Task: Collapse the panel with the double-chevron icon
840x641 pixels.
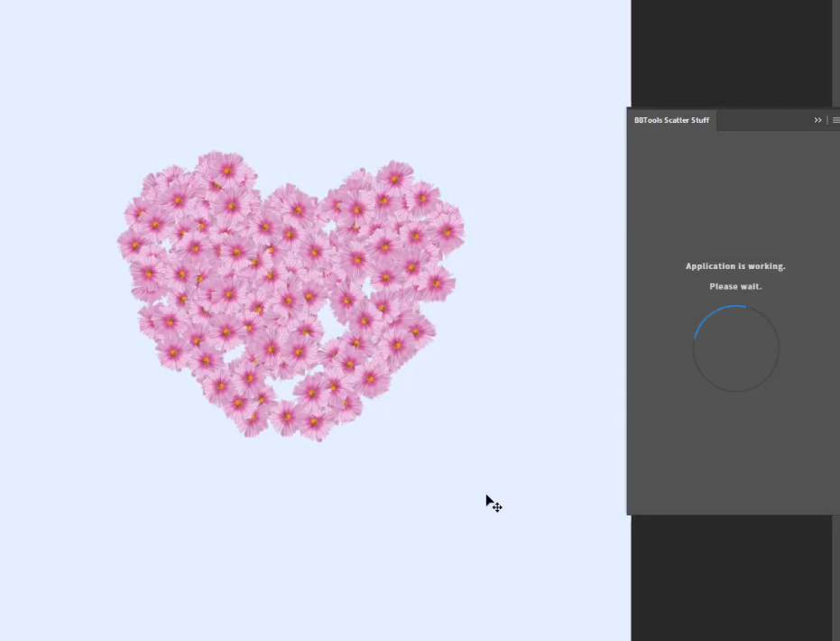Action: 817,120
